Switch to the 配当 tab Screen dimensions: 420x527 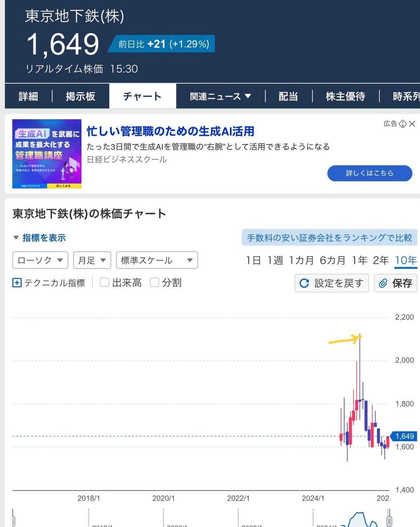288,96
